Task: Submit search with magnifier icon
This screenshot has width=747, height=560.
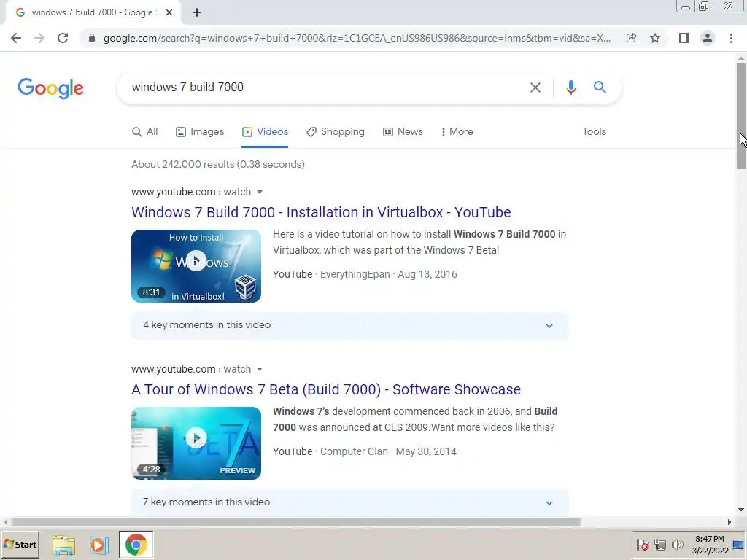Action: point(600,87)
